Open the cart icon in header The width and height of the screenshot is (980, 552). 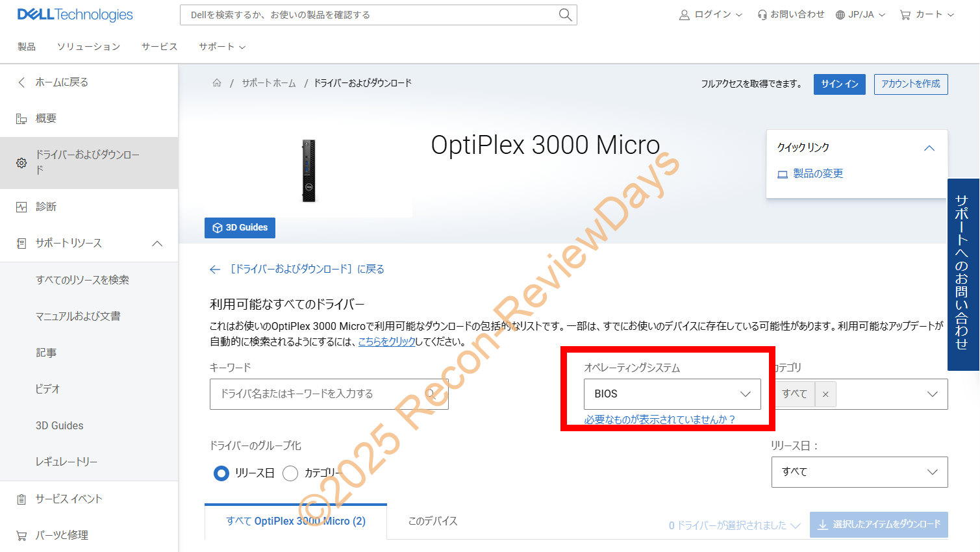pos(905,15)
